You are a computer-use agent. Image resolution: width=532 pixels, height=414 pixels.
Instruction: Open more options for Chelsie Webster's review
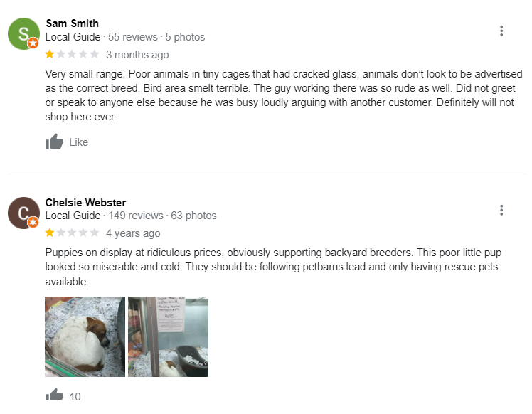[501, 210]
